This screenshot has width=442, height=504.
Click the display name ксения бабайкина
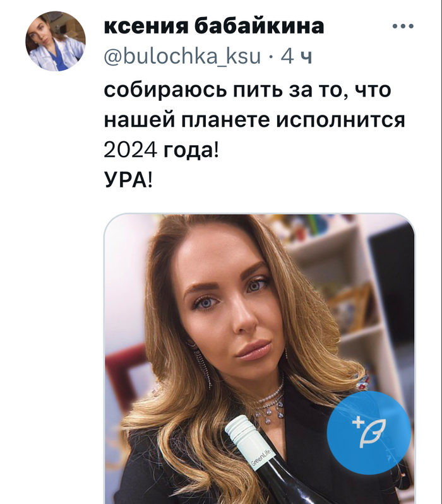214,26
